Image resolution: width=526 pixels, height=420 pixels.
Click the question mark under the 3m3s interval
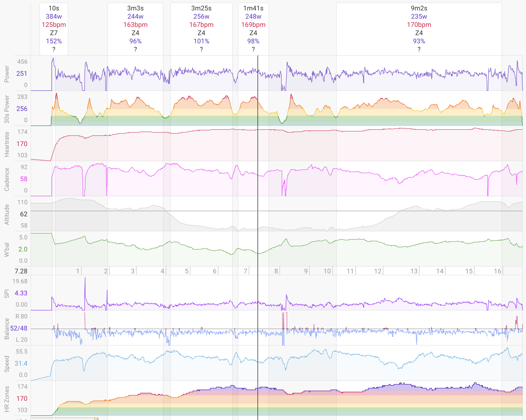coord(135,49)
